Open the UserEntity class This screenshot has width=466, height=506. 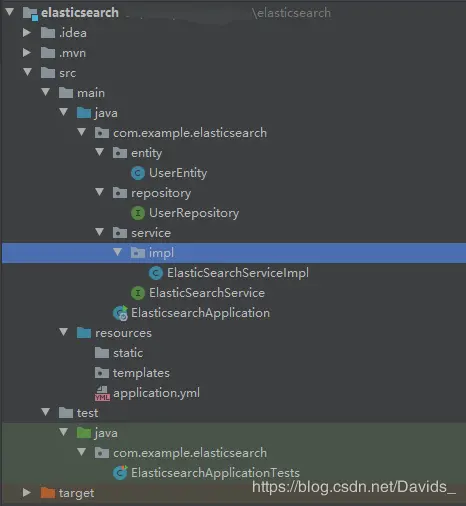coord(178,173)
